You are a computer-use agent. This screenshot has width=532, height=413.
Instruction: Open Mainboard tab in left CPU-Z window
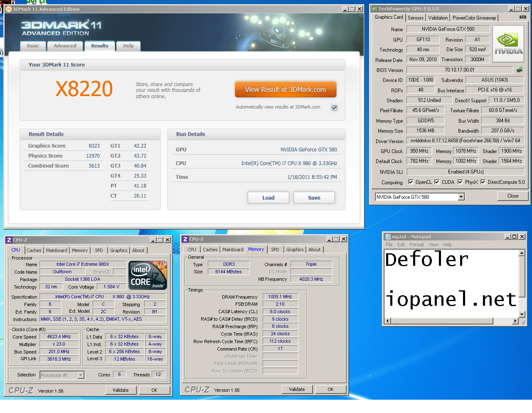pyautogui.click(x=57, y=250)
